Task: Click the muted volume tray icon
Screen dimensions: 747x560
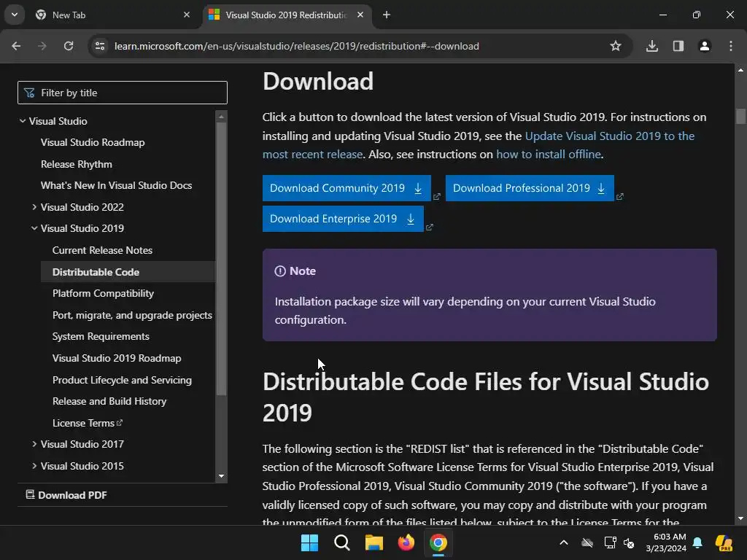Action: pos(630,542)
